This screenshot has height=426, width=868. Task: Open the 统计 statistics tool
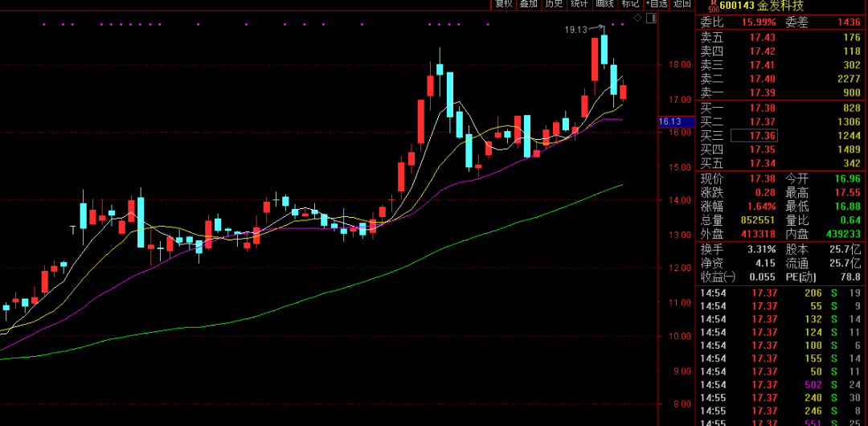click(579, 4)
